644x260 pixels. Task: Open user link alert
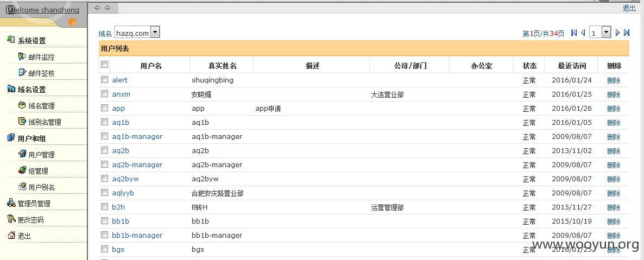(x=120, y=80)
